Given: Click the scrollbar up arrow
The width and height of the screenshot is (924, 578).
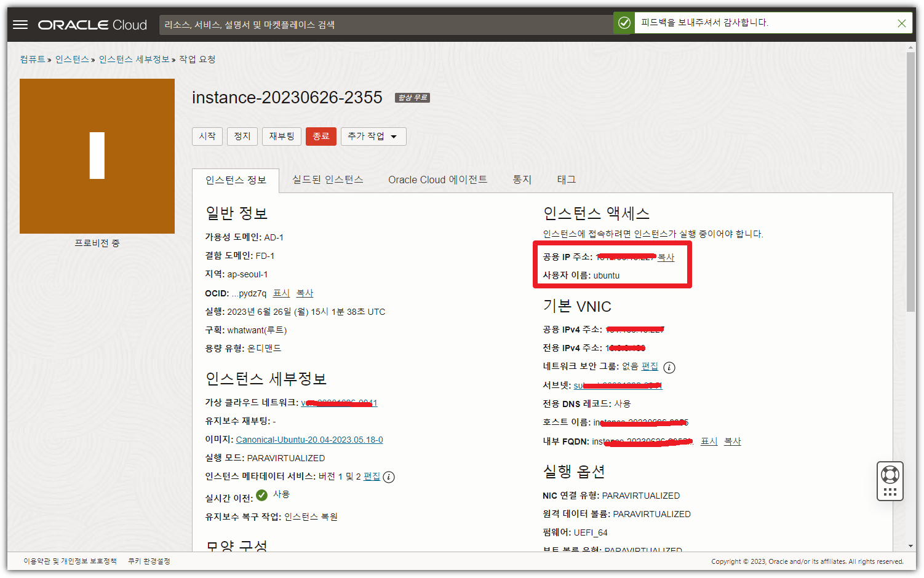Looking at the screenshot, I should tap(910, 47).
